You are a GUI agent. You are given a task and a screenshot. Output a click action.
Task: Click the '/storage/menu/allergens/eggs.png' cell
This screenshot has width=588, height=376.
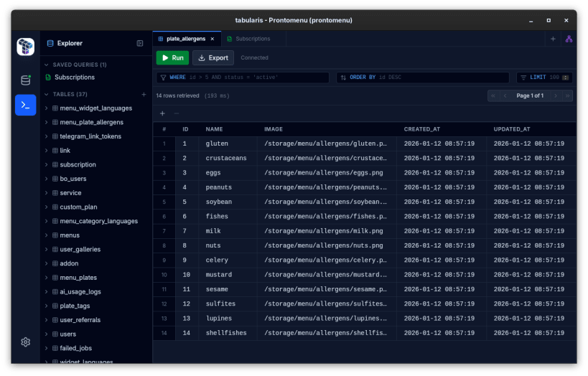coord(327,173)
